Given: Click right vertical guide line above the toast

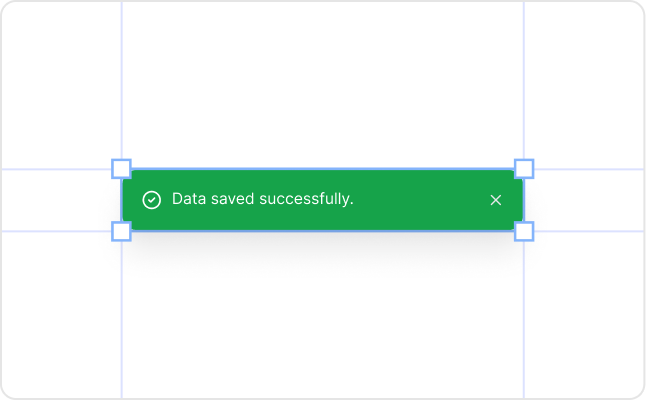Looking at the screenshot, I should pos(524,80).
